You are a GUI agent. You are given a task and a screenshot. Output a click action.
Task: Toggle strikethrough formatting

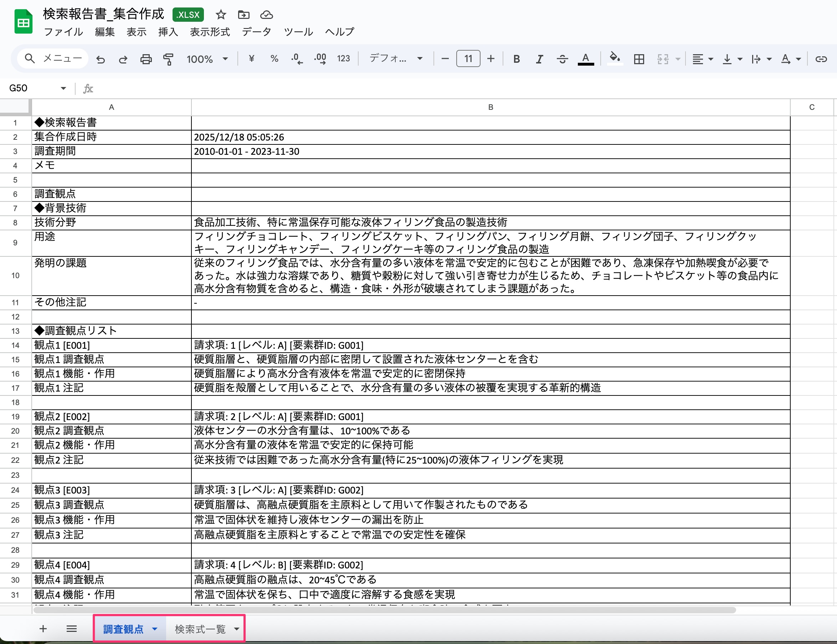pyautogui.click(x=562, y=59)
